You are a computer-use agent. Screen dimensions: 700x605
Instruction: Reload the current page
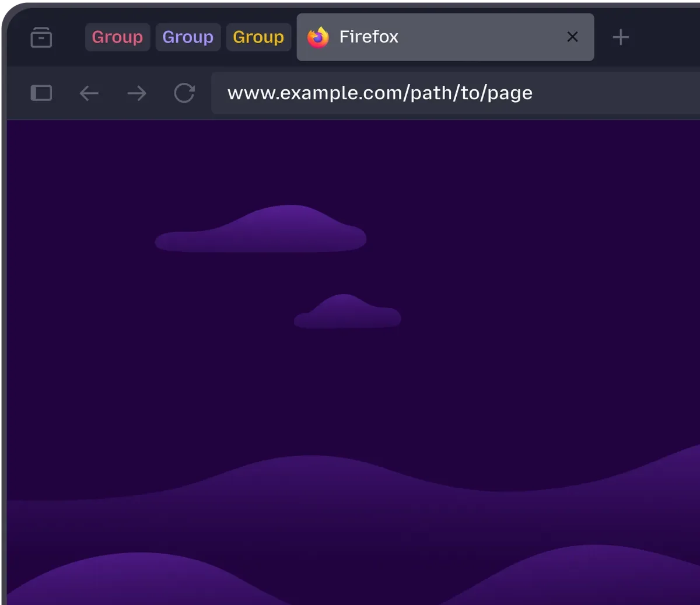coord(184,93)
